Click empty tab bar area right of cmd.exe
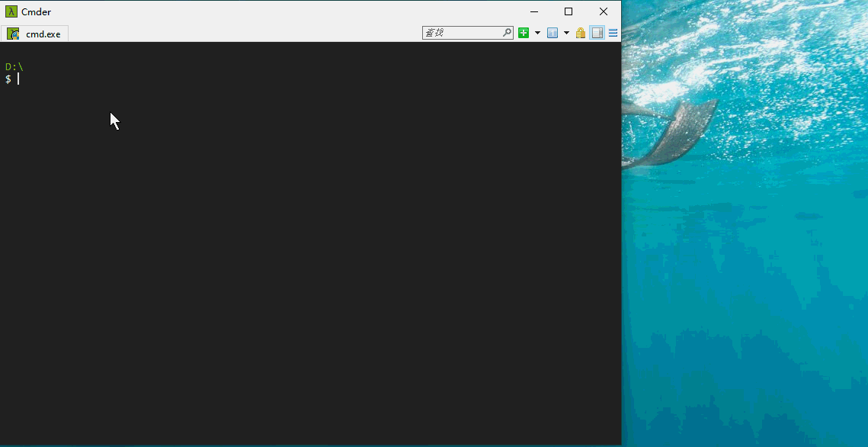The height and width of the screenshot is (447, 868). coord(244,34)
